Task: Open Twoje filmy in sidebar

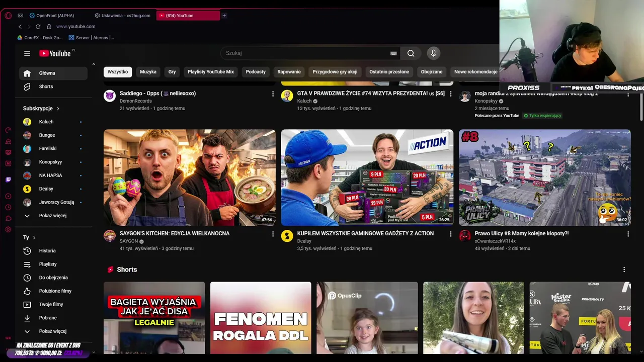Action: point(53,304)
